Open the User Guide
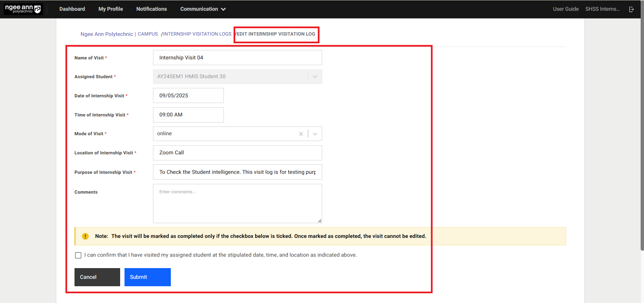Screen dimensions: 644x303 (x=565, y=9)
